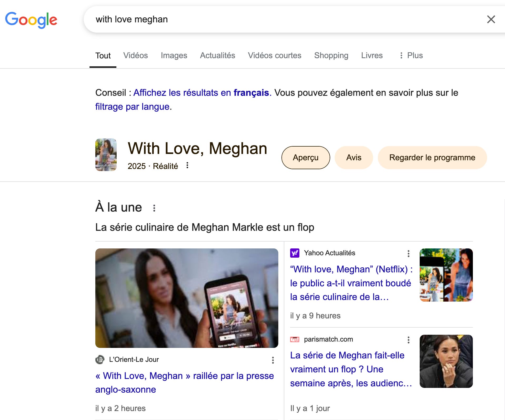This screenshot has width=505, height=420.
Task: Open the three-dot menu for L'Orient-Le Jour article
Action: click(x=273, y=360)
